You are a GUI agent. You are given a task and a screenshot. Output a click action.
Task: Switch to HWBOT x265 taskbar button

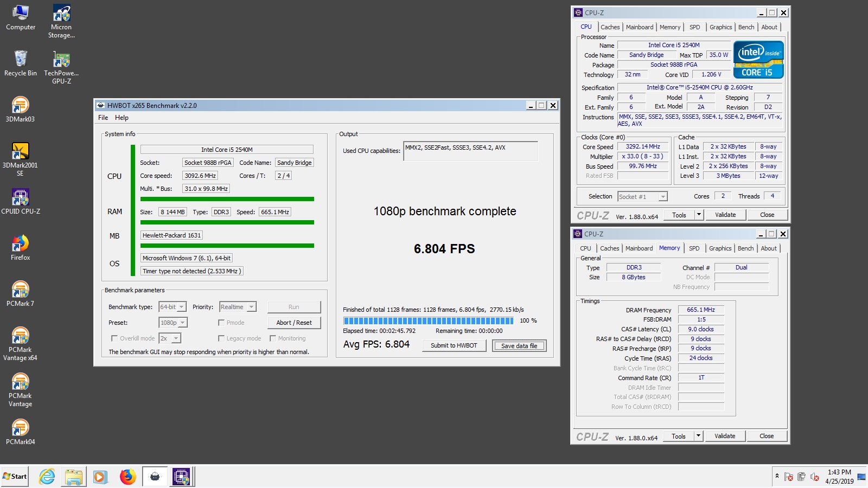point(155,477)
